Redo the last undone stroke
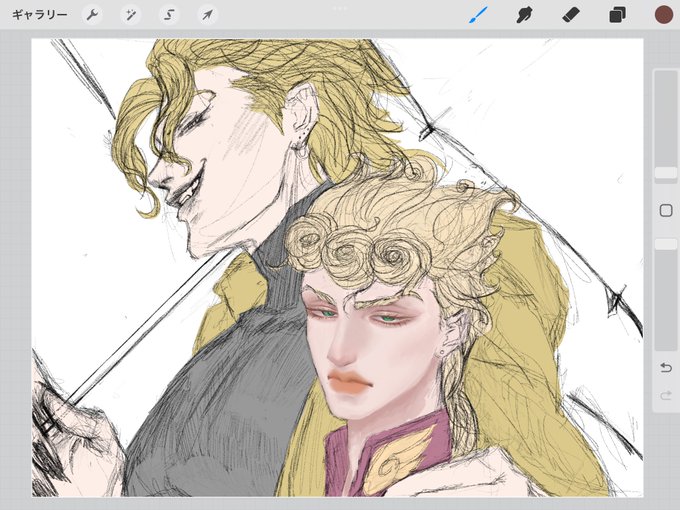The image size is (680, 510). (x=666, y=396)
